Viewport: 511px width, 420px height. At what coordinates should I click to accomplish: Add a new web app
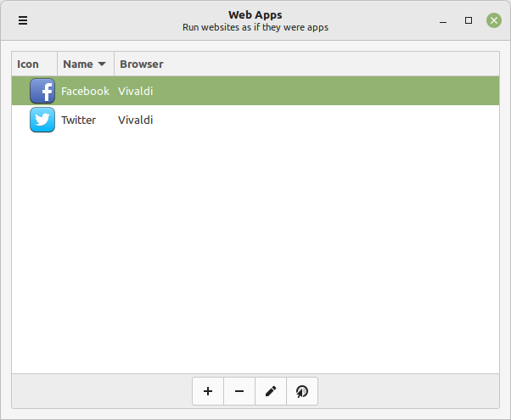[208, 391]
